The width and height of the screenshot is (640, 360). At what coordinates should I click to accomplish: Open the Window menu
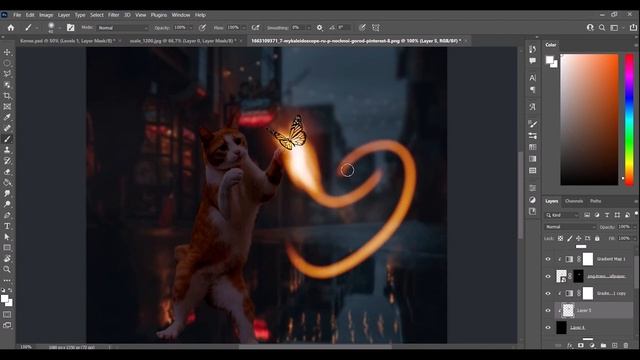[x=181, y=15]
